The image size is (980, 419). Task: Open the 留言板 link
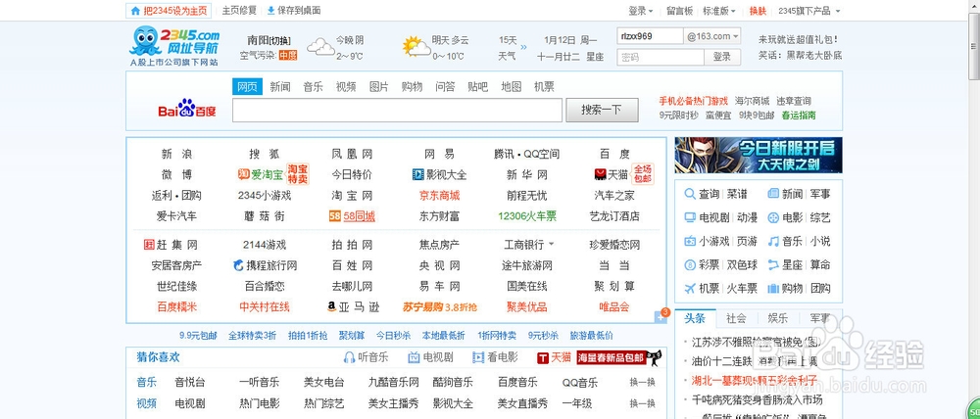pyautogui.click(x=679, y=11)
